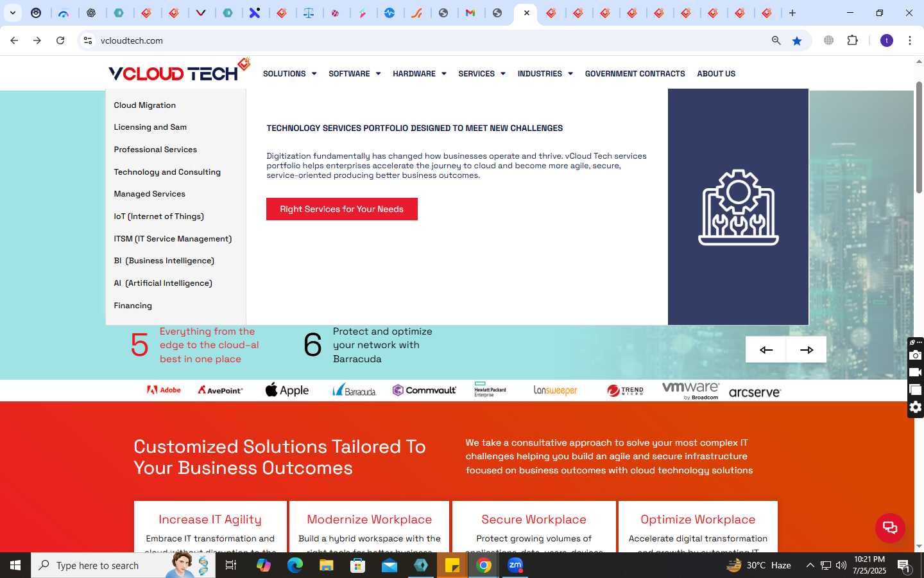This screenshot has width=924, height=578.
Task: Reload the page
Action: coord(60,40)
